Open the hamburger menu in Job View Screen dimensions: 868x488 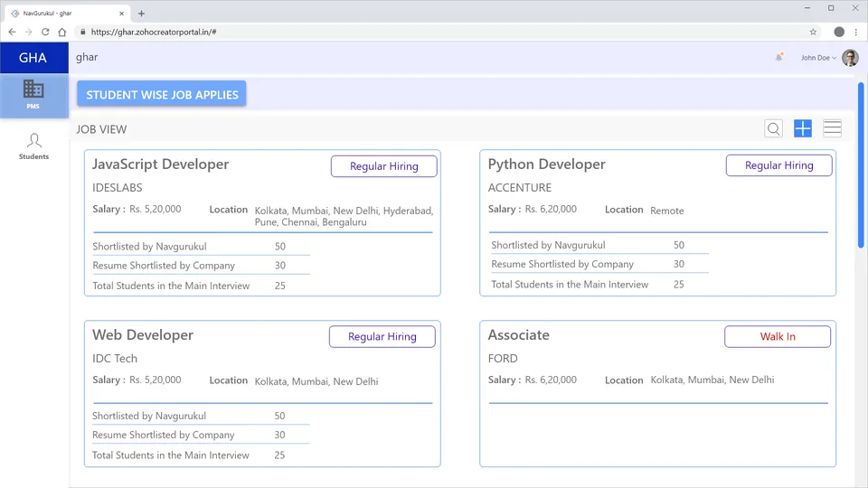click(832, 128)
